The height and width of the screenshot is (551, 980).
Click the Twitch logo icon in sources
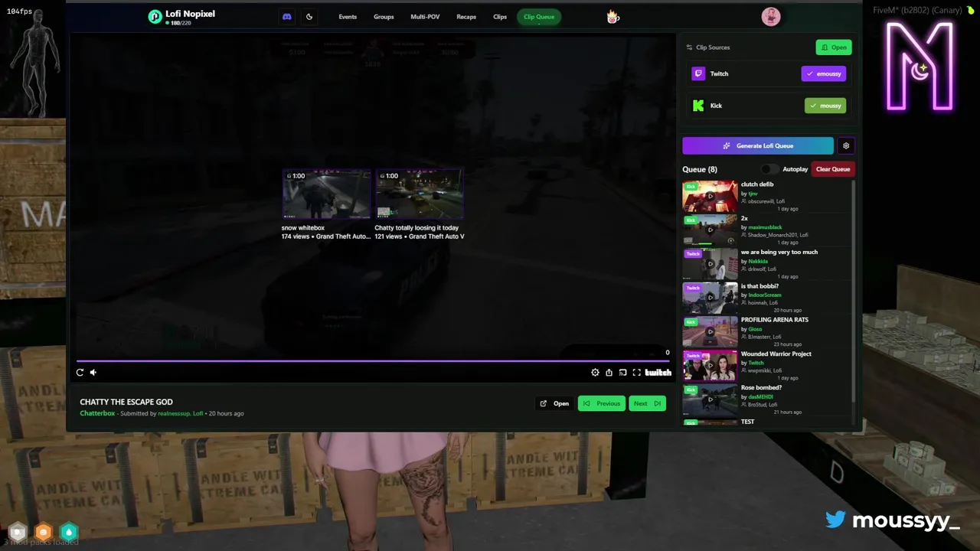point(698,73)
